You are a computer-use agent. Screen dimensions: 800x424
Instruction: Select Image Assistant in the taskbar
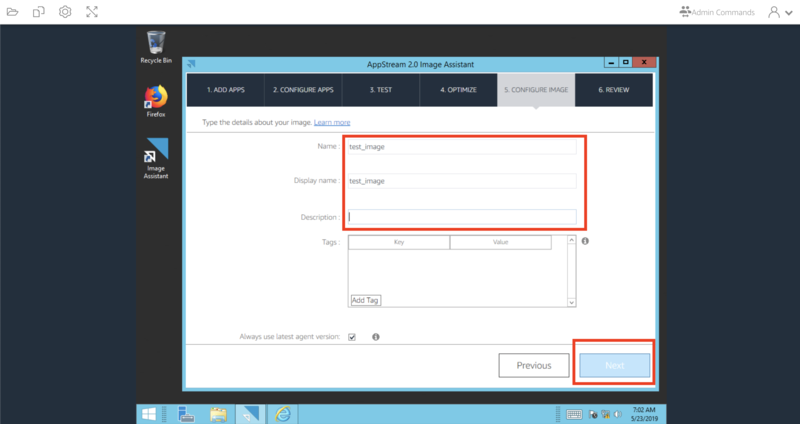[x=250, y=414]
